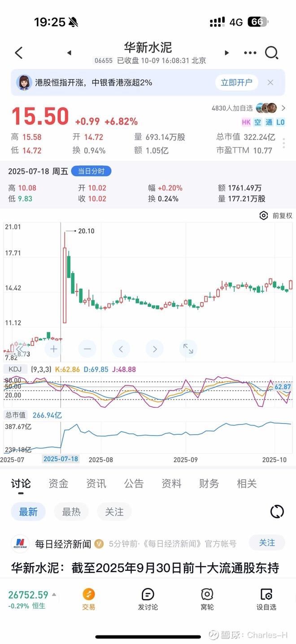Open the 窝轮 warrants icon
The image size is (296, 644).
point(207,599)
